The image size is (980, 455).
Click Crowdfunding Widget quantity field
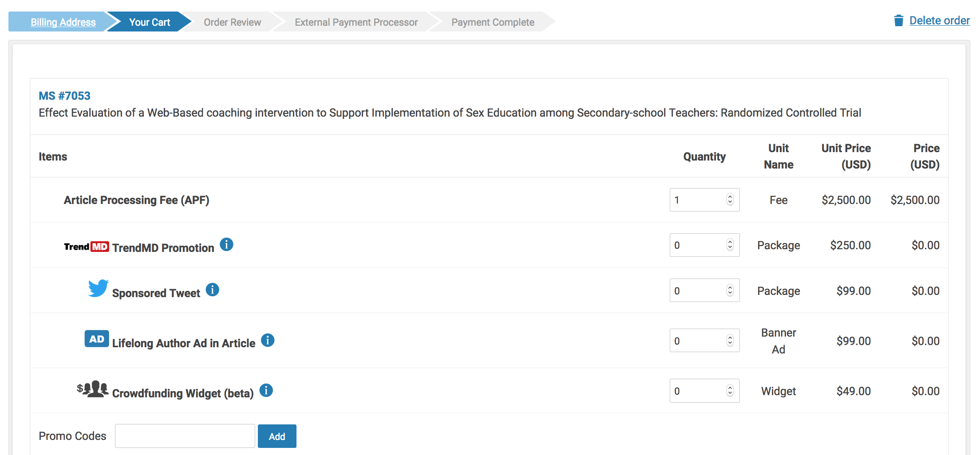click(698, 391)
